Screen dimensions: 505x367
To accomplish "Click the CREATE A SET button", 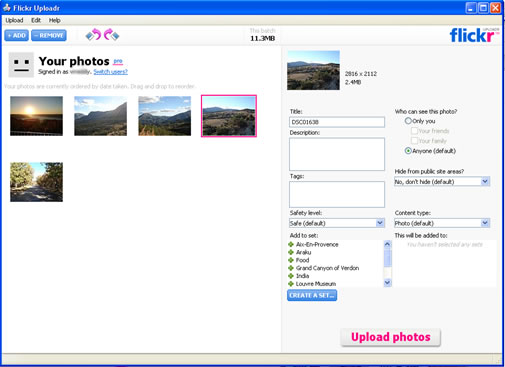I will 312,295.
